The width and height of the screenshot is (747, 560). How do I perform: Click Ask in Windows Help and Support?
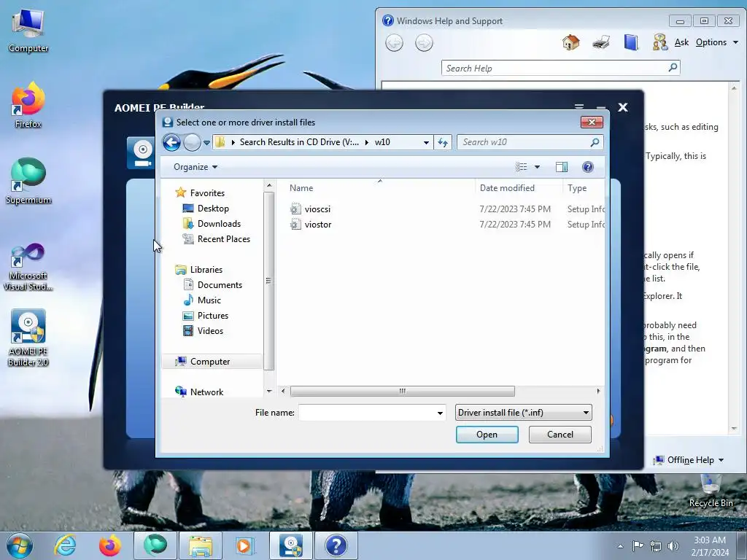[681, 42]
